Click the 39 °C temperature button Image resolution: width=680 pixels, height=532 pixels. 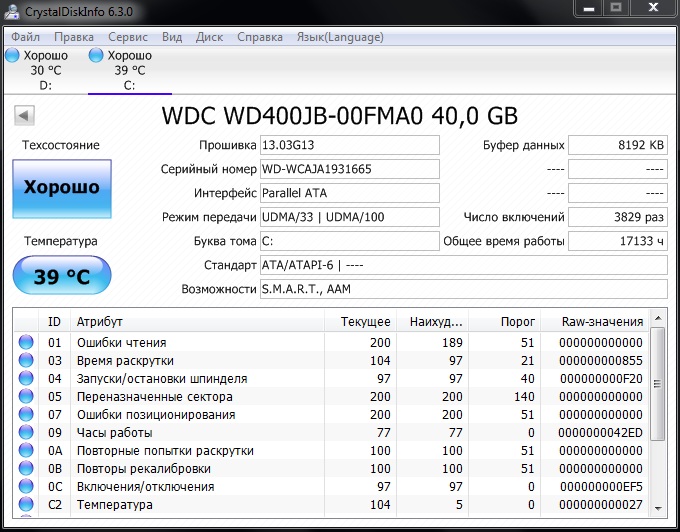(x=61, y=277)
